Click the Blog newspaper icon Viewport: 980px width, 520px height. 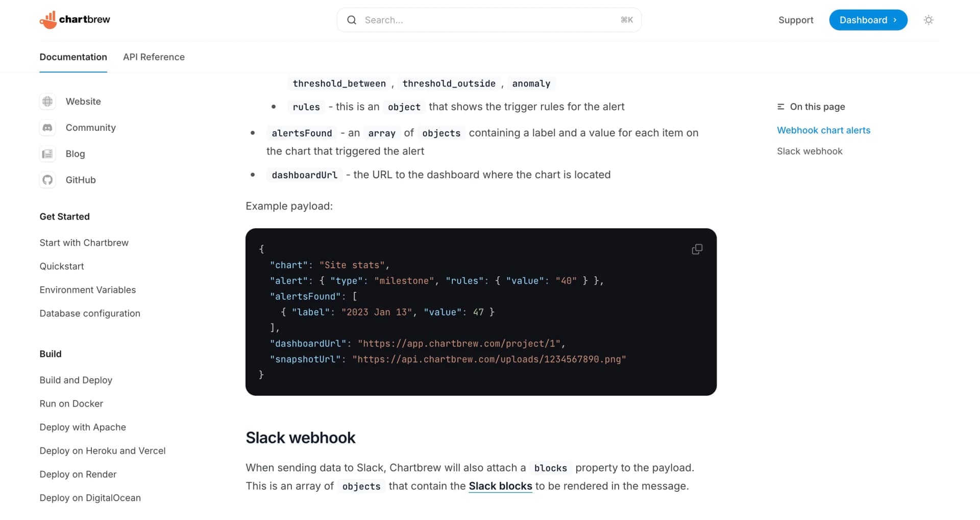click(47, 154)
